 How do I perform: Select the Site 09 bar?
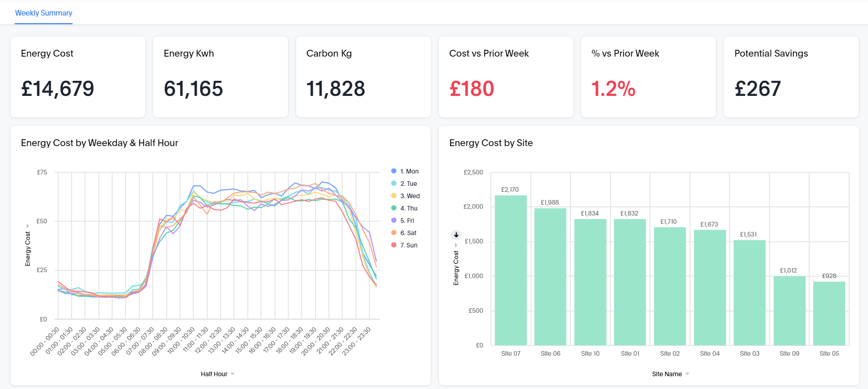click(x=789, y=310)
